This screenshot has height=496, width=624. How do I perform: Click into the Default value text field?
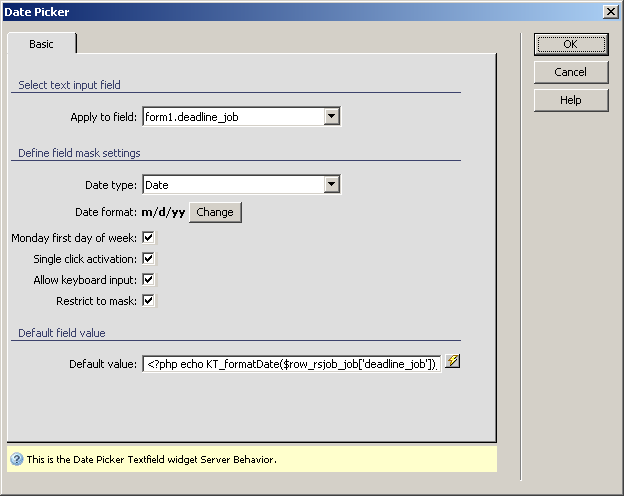pyautogui.click(x=290, y=364)
